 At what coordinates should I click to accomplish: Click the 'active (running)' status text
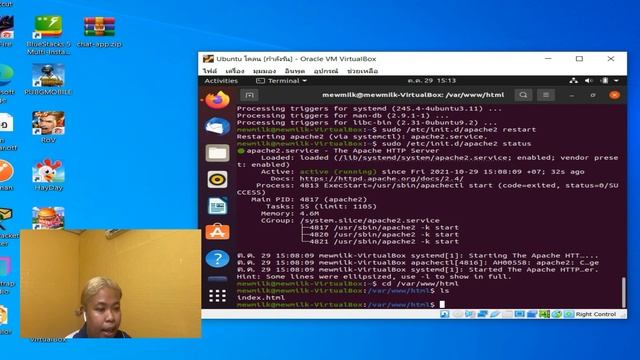coord(338,172)
